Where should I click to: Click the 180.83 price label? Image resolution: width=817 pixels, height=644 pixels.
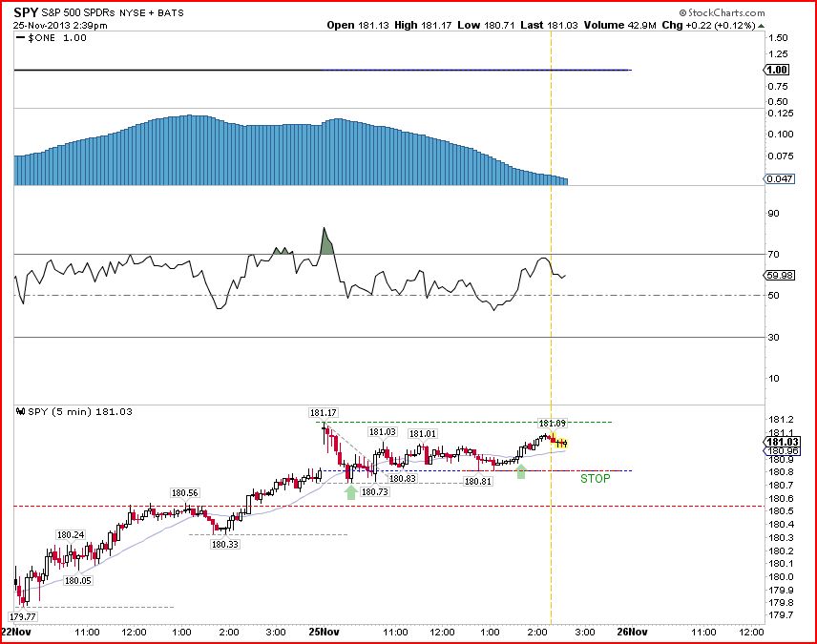402,478
